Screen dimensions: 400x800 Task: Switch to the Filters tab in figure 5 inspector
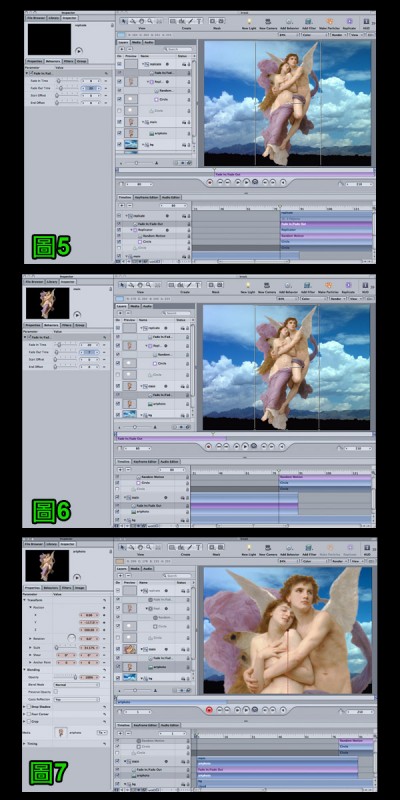[x=68, y=61]
